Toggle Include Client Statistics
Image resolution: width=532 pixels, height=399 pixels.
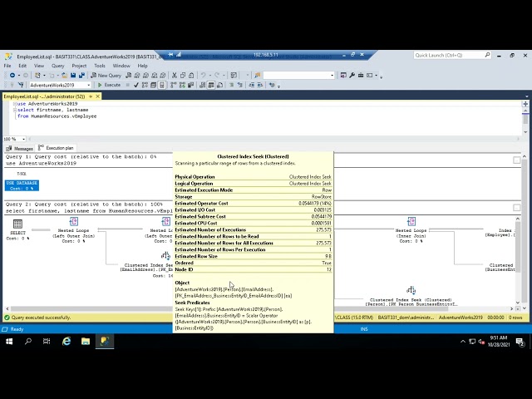pyautogui.click(x=190, y=85)
